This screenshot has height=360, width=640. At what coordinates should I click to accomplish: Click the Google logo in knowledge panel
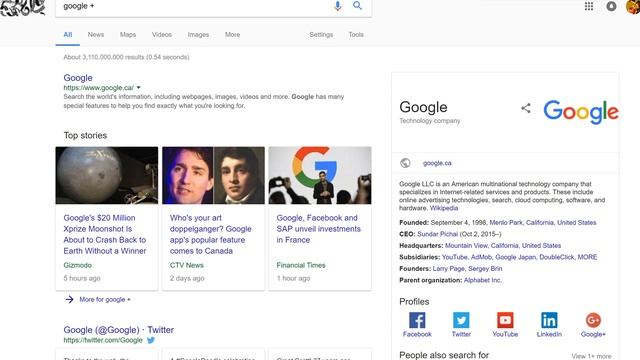pyautogui.click(x=581, y=111)
